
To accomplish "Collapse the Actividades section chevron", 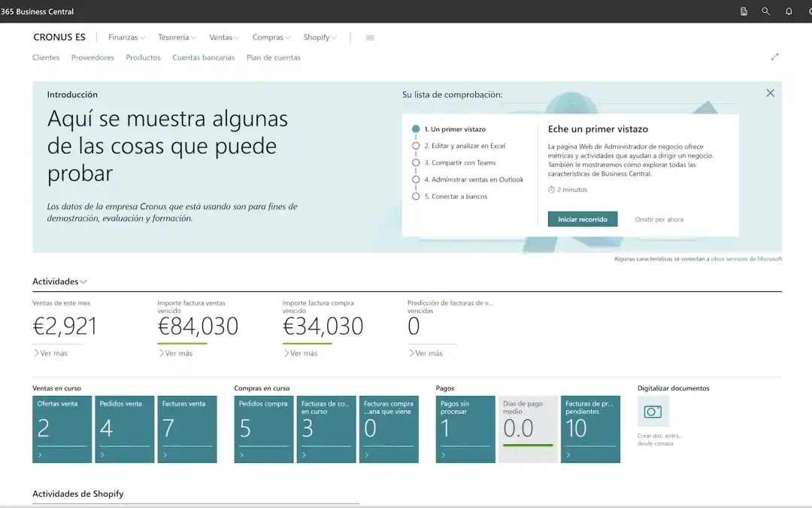I will pyautogui.click(x=83, y=281).
